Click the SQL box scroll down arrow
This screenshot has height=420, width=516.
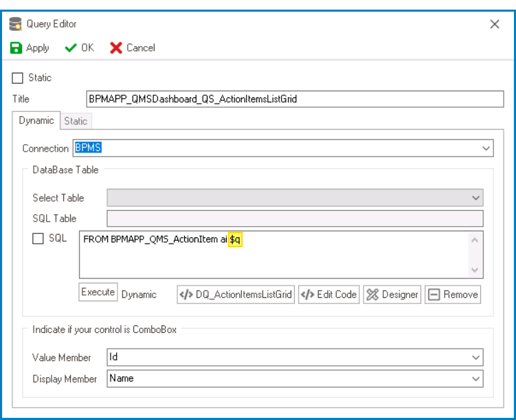475,270
